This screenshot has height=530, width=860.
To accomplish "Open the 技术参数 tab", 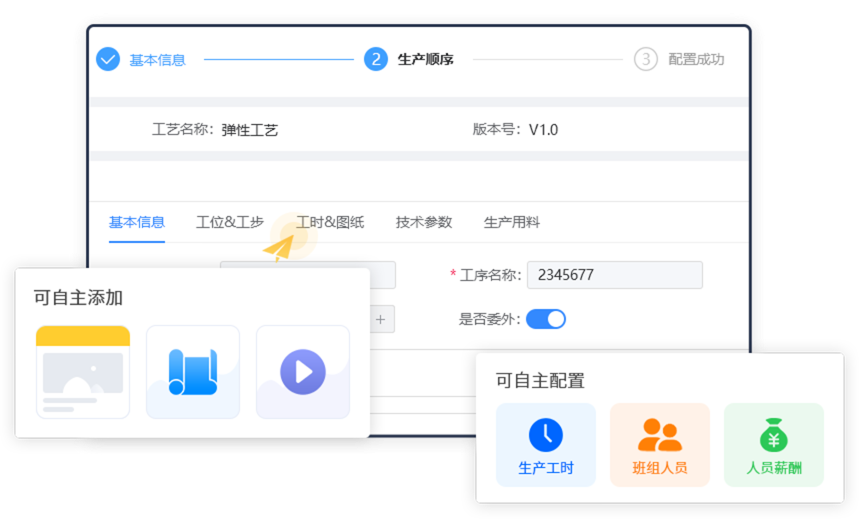I will pos(424,222).
